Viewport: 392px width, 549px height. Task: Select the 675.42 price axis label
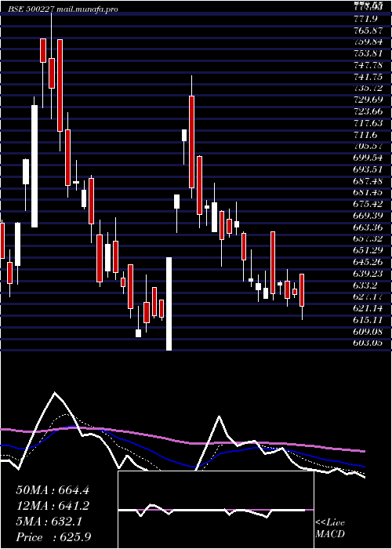(x=368, y=204)
